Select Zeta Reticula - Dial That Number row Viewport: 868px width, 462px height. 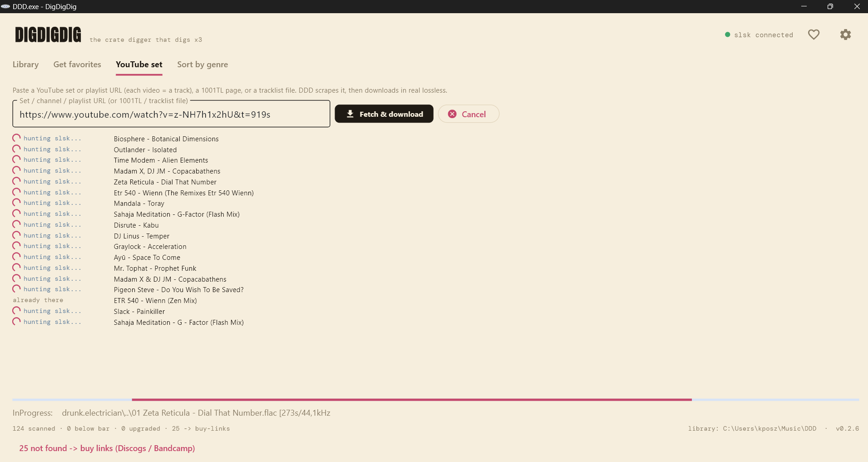pos(165,182)
